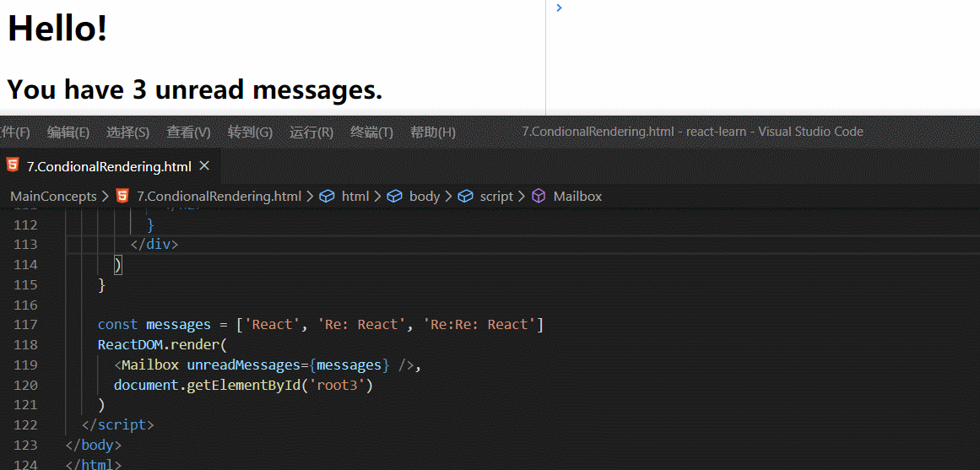Click line number 117 in the gutter
Viewport: 980px width, 470px height.
25,324
